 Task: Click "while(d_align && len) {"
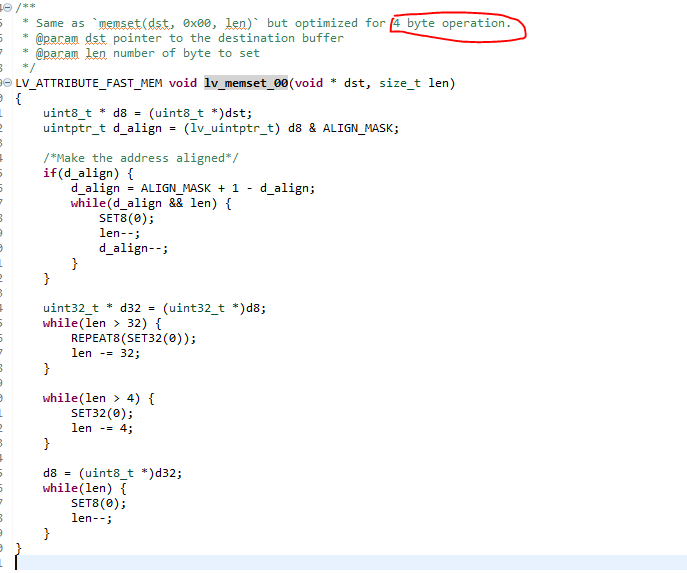point(151,203)
